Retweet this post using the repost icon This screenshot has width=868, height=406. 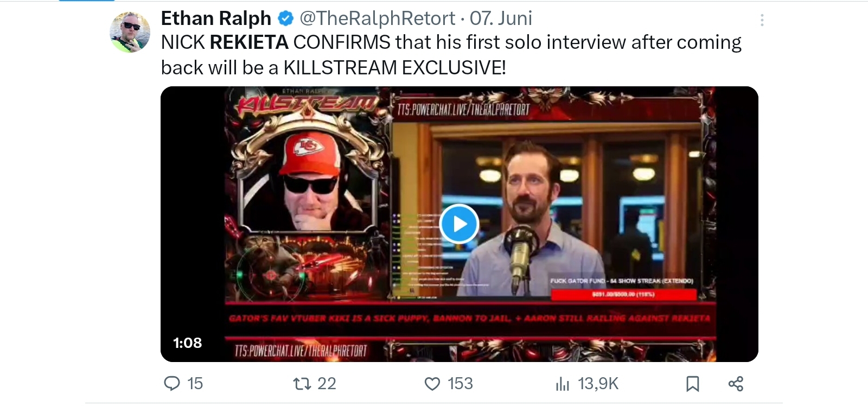click(x=302, y=384)
